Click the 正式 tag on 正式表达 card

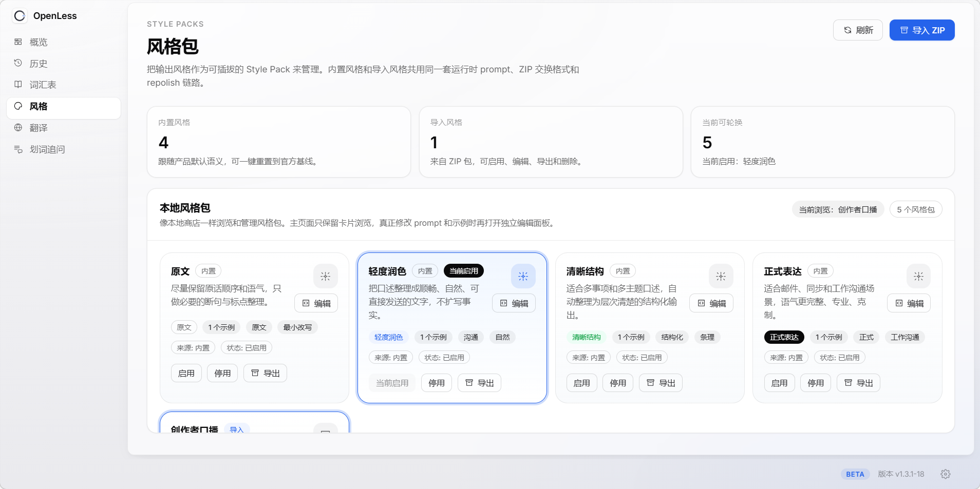click(866, 337)
